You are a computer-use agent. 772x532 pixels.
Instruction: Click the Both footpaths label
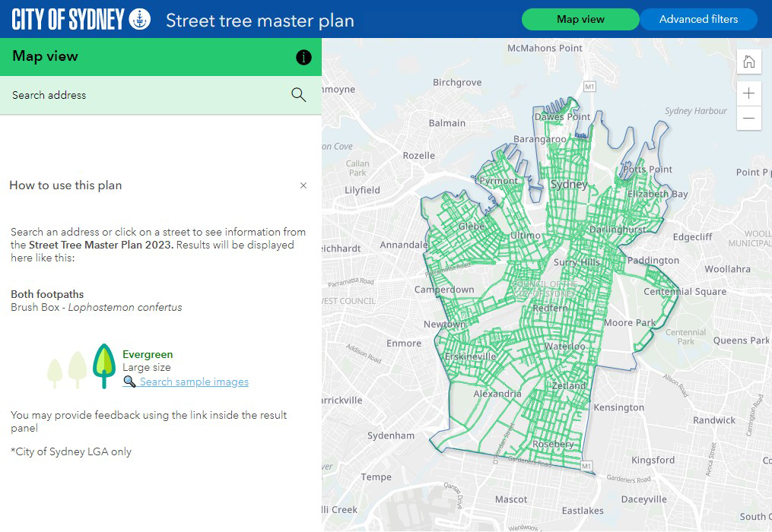(x=47, y=294)
